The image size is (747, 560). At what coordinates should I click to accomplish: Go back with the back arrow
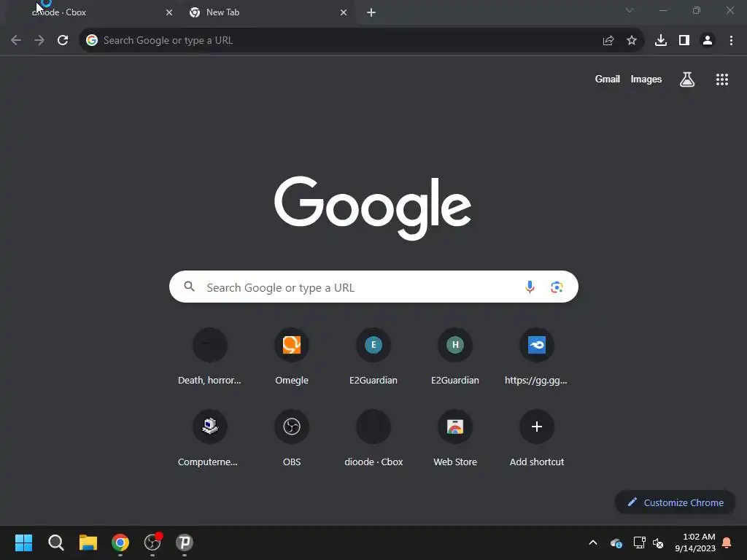(x=16, y=41)
